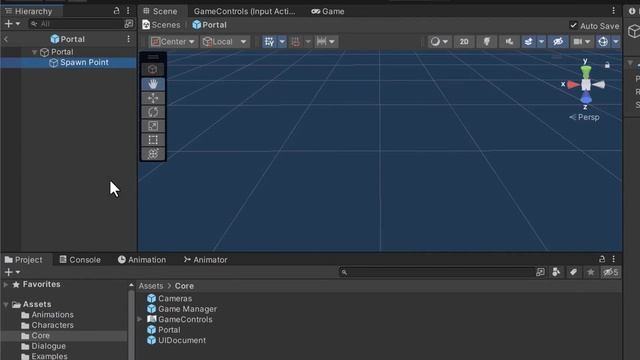640x360 pixels.
Task: Click Search by Label tag icon
Action: coord(573,272)
